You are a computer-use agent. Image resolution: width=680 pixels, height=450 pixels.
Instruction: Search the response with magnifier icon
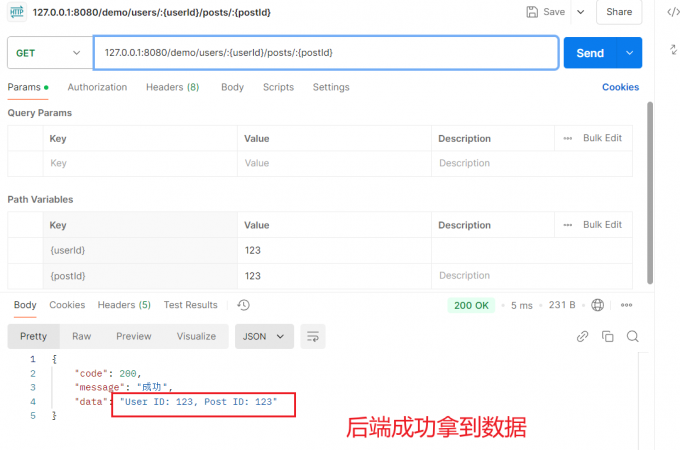point(633,336)
